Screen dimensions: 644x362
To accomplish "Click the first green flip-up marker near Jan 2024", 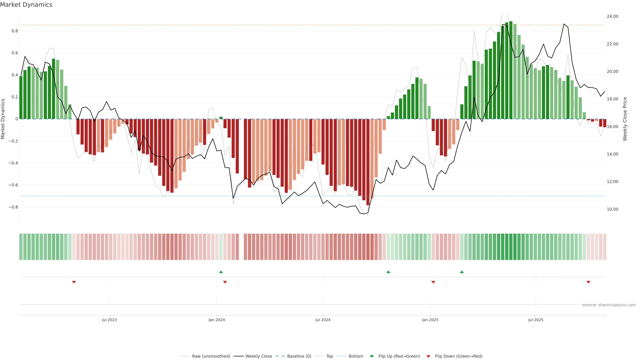I will [x=221, y=272].
